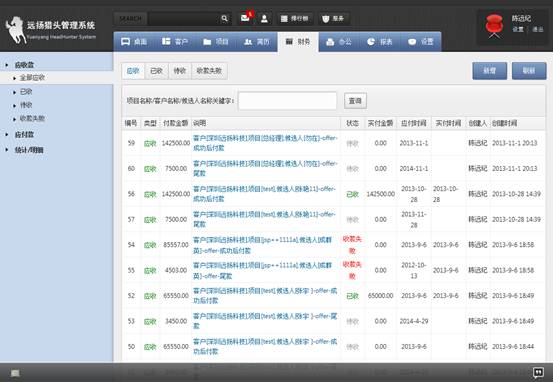Click the 付款金额 column header

pos(175,123)
